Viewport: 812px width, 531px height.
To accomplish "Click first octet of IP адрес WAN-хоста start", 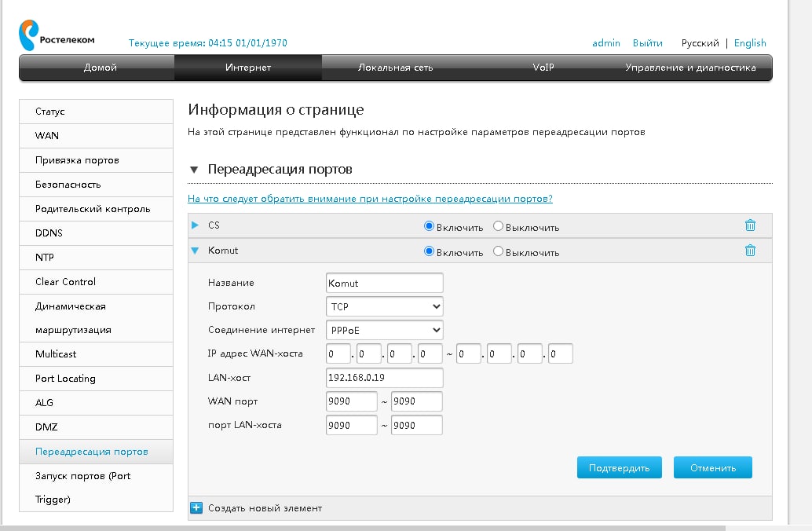I will pos(338,353).
